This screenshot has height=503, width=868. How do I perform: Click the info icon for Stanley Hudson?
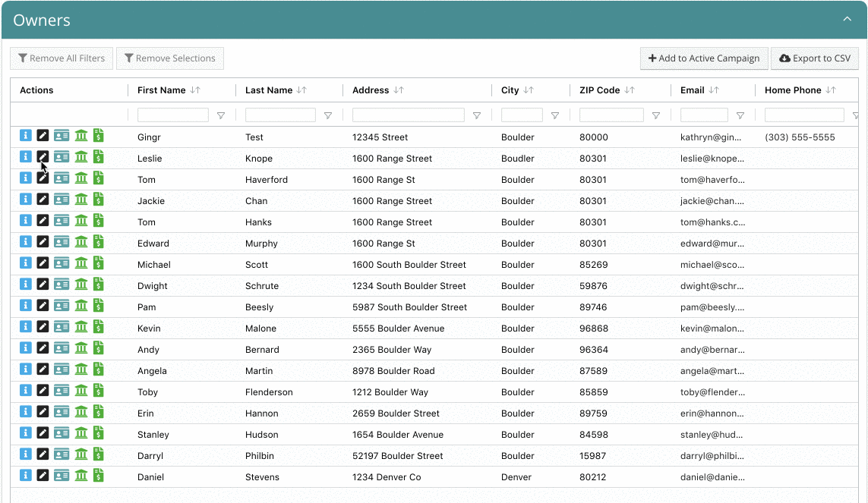point(24,435)
